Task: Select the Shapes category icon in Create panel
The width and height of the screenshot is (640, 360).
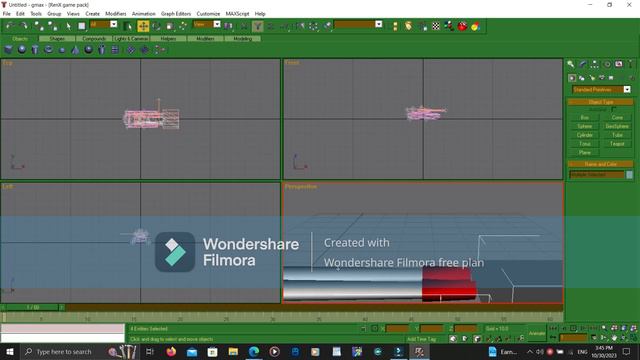Action: [x=582, y=78]
